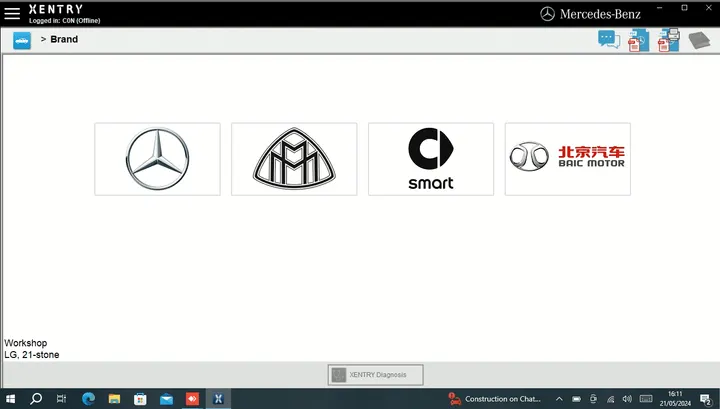
Task: Minimize the XENTRY window
Action: [x=660, y=8]
